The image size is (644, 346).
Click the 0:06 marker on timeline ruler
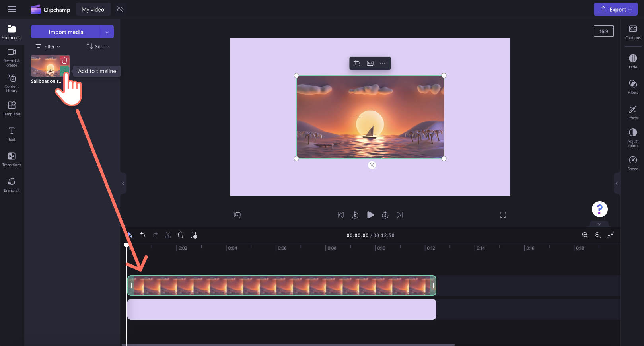pos(282,248)
